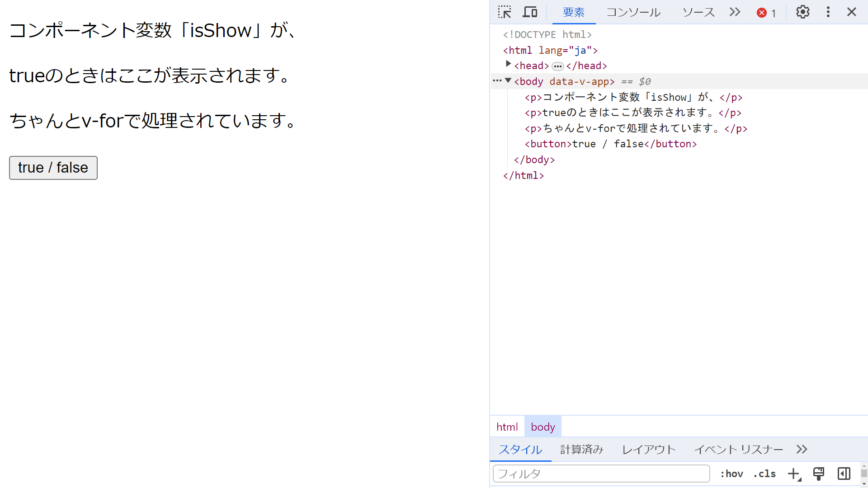Toggle the .cls class editor
868x488 pixels.
click(764, 474)
